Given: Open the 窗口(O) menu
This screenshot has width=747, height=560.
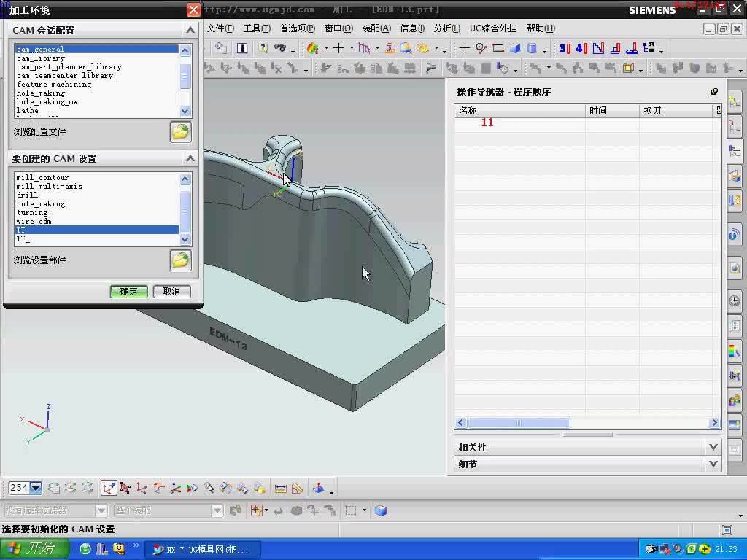Looking at the screenshot, I should pyautogui.click(x=338, y=28).
